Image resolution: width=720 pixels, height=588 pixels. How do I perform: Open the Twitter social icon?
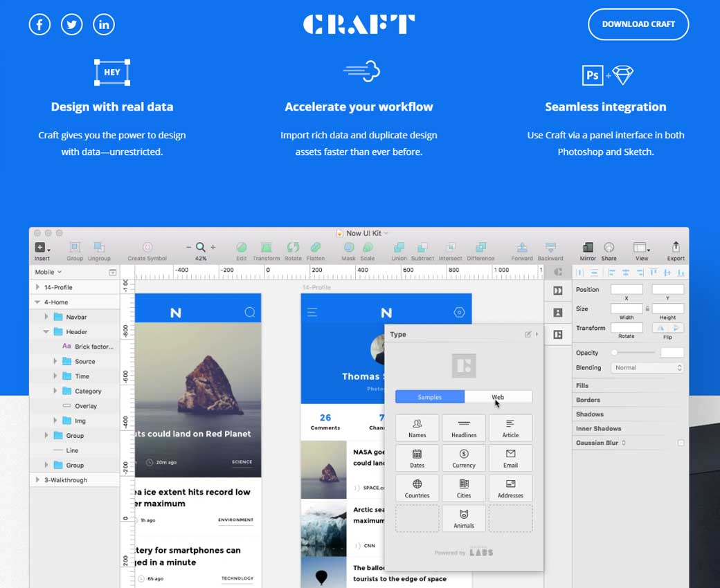[x=72, y=25]
